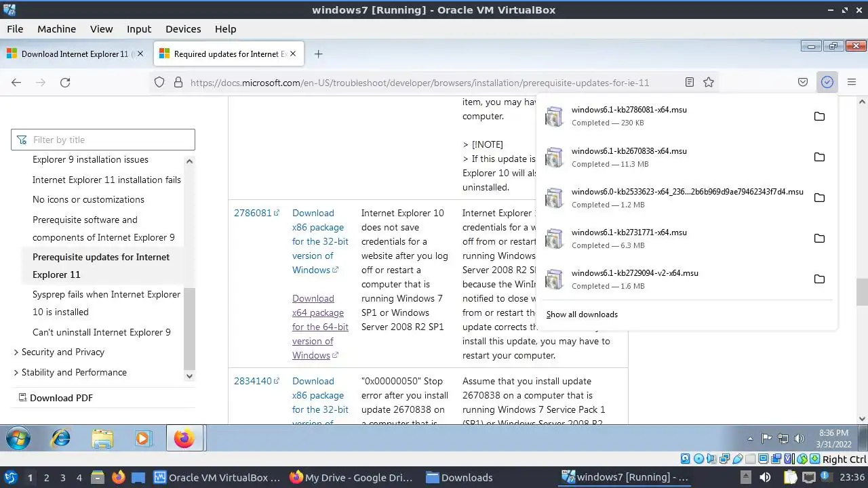Click sidebar tree scrollbar down arrow

tap(189, 375)
